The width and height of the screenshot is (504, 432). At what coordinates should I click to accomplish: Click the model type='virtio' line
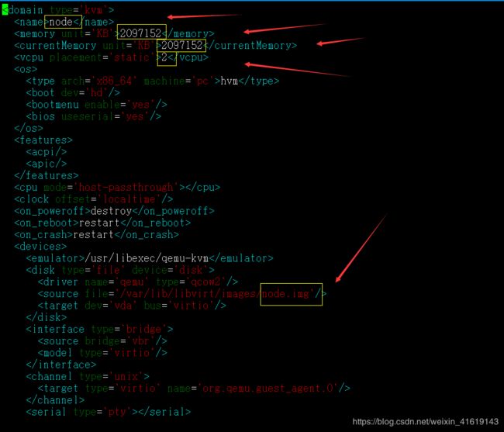(x=102, y=353)
